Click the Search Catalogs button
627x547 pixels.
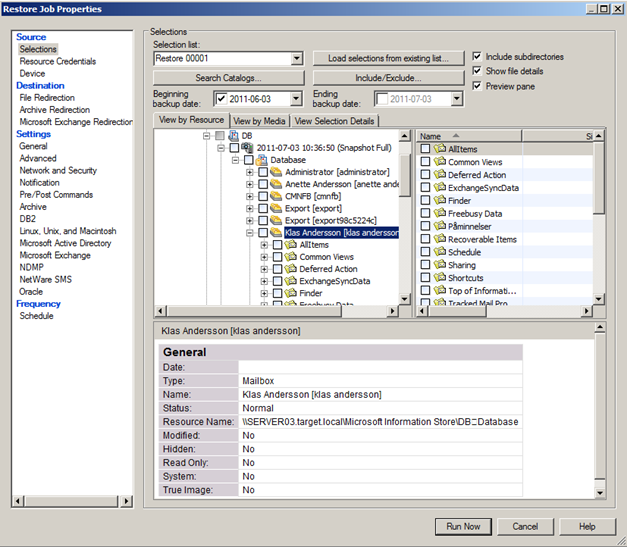tap(228, 78)
